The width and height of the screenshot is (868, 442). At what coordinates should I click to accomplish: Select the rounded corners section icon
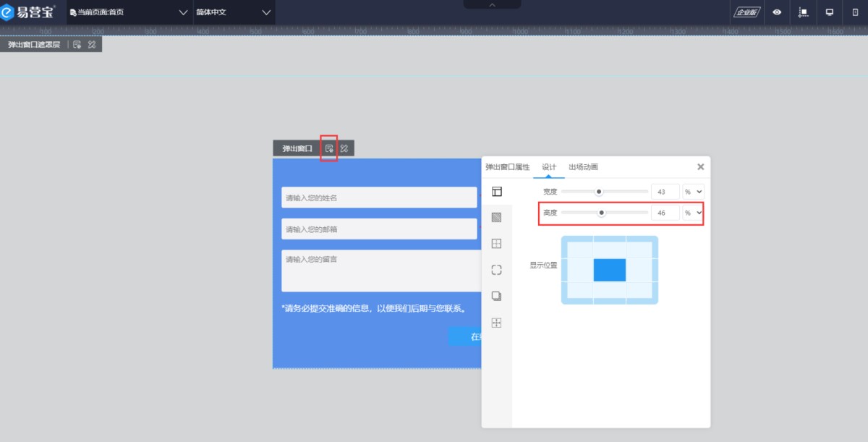click(496, 270)
